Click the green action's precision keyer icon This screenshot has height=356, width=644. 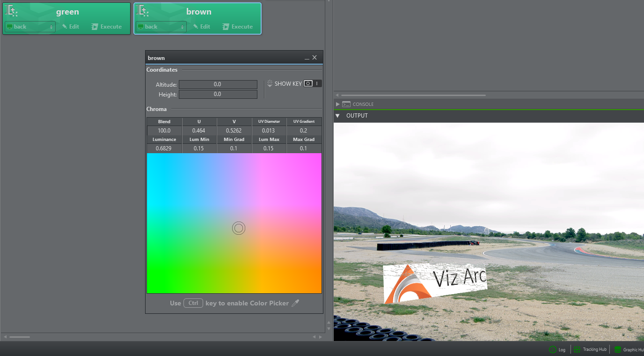click(x=13, y=11)
